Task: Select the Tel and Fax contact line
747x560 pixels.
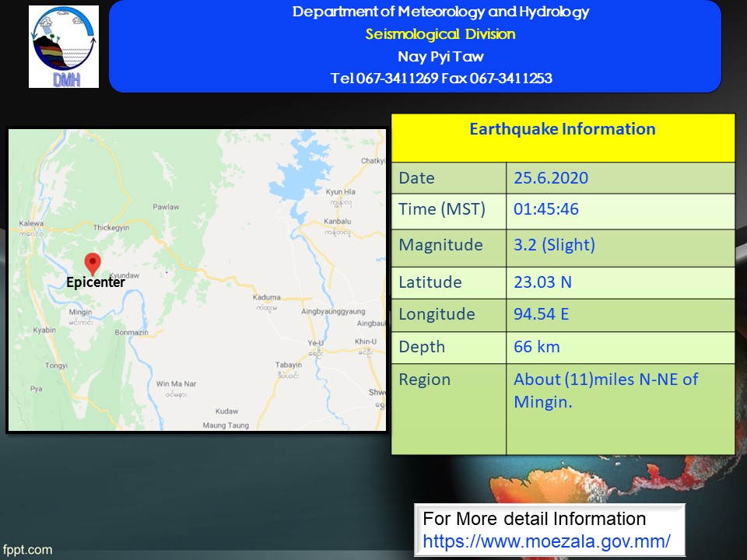Action: 440,78
